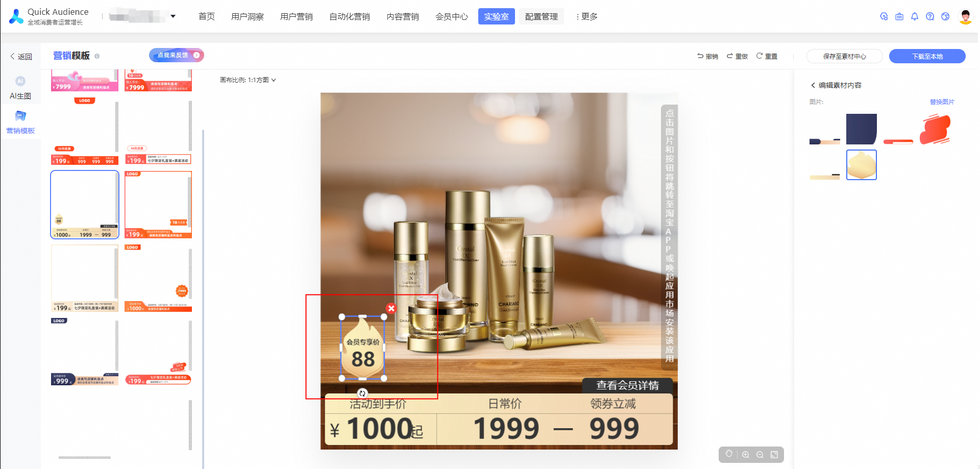980x469 pixels.
Task: Open the AI生图 sidebar tool
Action: coord(20,88)
